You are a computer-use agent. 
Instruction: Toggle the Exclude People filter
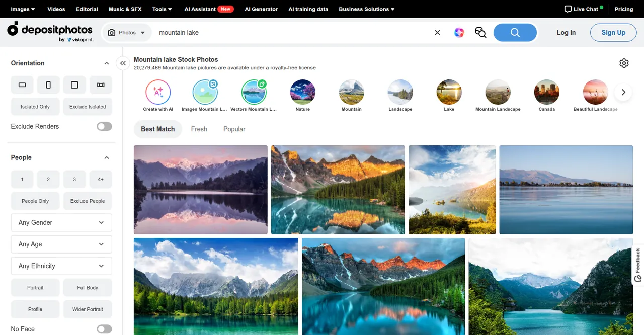(x=88, y=201)
